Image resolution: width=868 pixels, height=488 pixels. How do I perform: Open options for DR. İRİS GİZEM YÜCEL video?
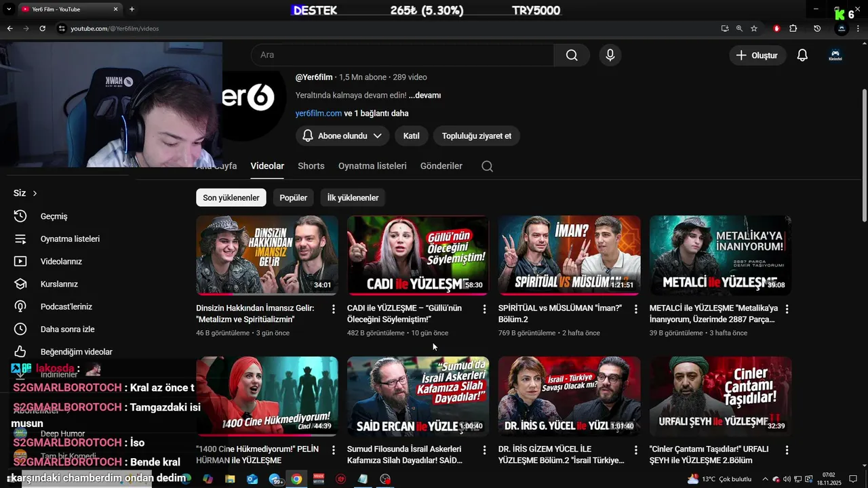tap(635, 450)
